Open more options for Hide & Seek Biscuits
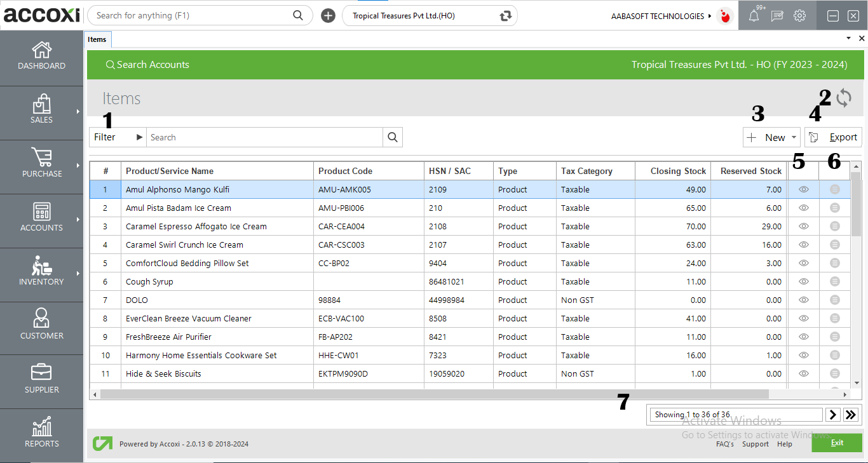Screen dimensions: 868x463 835,373
